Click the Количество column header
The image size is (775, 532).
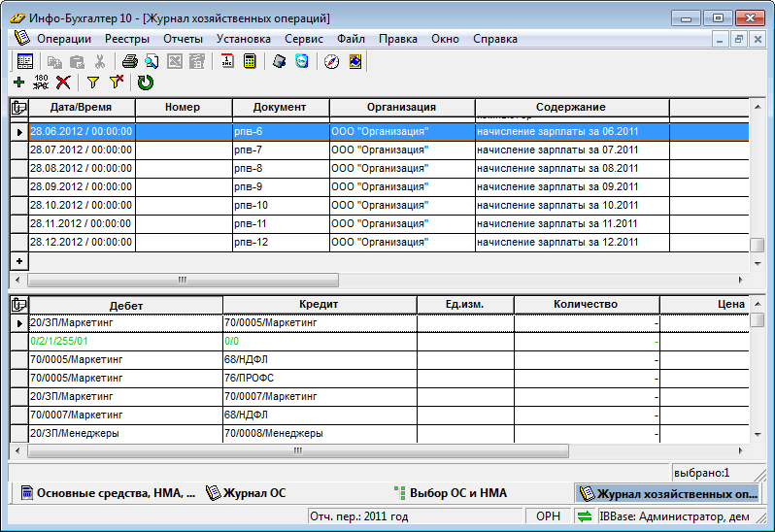tap(586, 304)
